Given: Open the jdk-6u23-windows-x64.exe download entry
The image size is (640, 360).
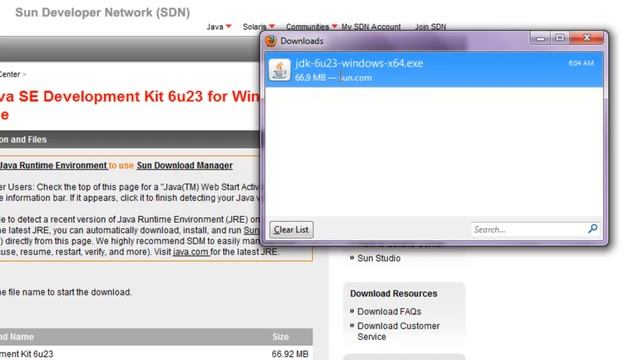Looking at the screenshot, I should point(434,69).
